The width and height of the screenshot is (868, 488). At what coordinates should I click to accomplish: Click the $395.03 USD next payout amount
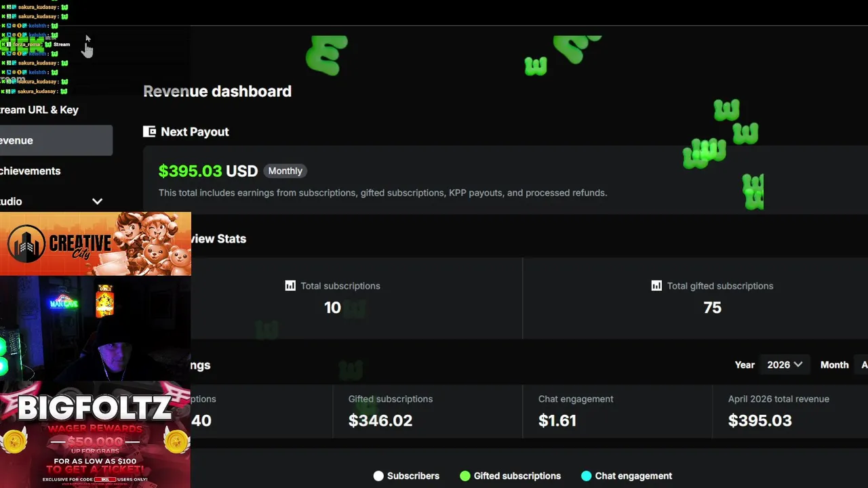[208, 171]
